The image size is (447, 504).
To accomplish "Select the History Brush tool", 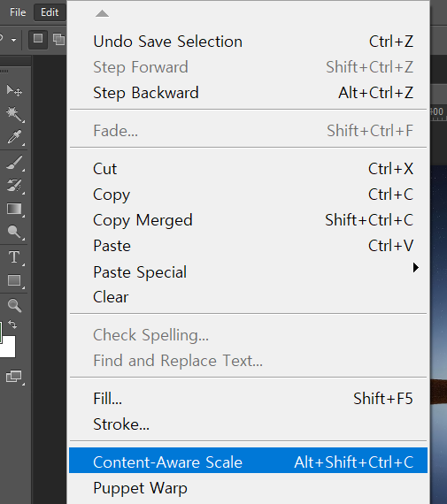I will (14, 186).
